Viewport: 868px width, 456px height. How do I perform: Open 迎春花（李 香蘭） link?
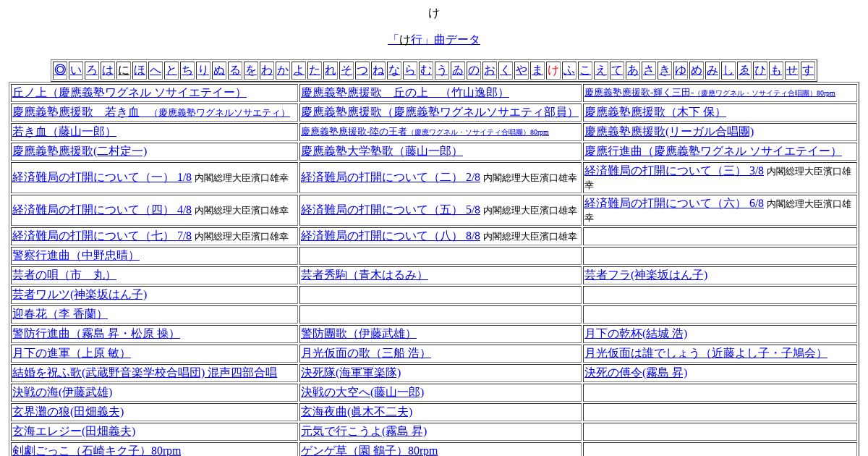(x=59, y=314)
